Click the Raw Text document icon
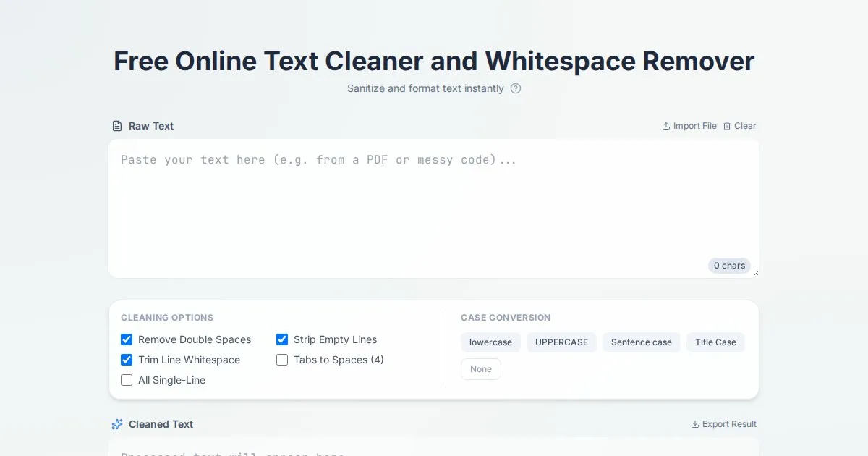The height and width of the screenshot is (456, 868). pyautogui.click(x=117, y=126)
